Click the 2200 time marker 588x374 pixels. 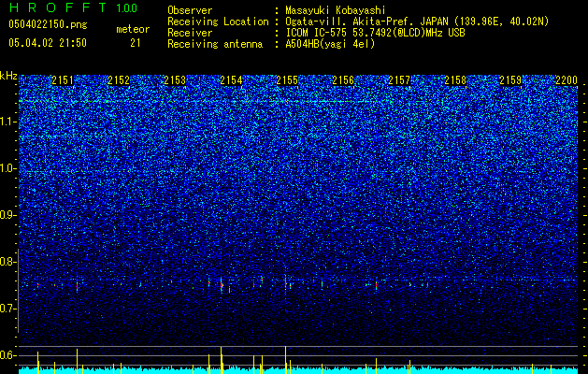pyautogui.click(x=566, y=79)
